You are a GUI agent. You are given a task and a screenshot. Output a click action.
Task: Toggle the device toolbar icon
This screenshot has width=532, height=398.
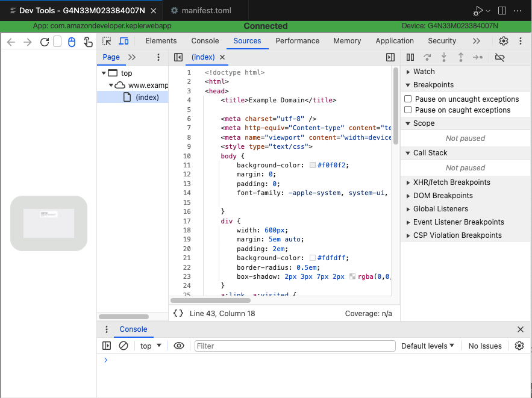[124, 41]
